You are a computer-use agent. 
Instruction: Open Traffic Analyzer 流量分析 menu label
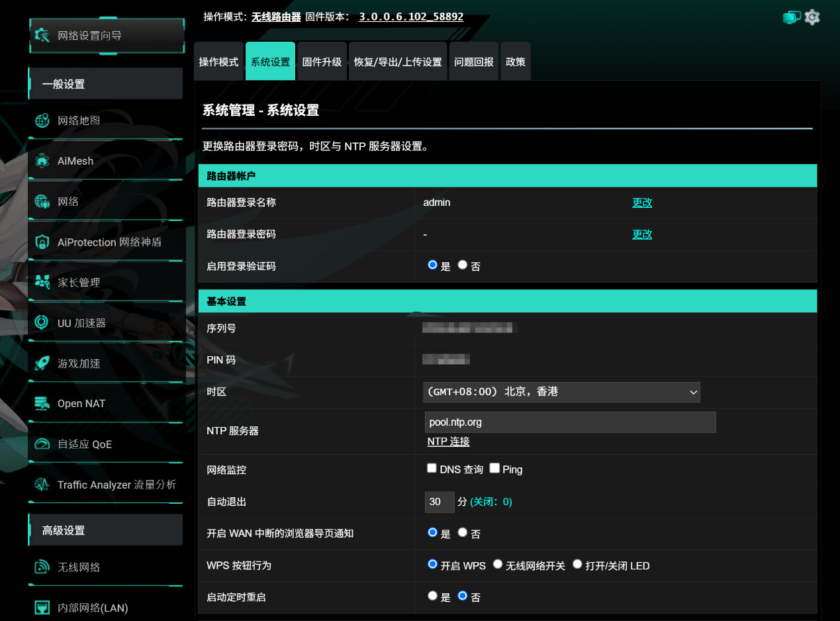coord(117,485)
